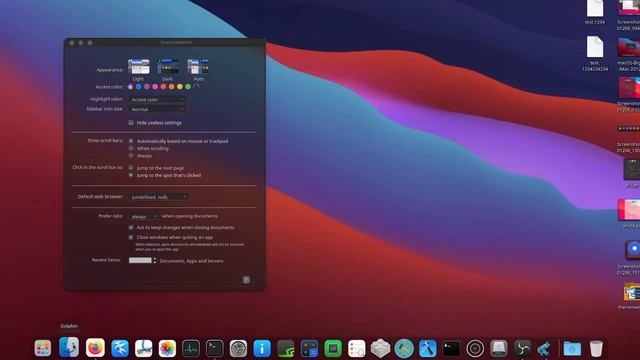Select 'Always' show scroll bars option
Viewport: 640px width, 360px height.
(131, 156)
